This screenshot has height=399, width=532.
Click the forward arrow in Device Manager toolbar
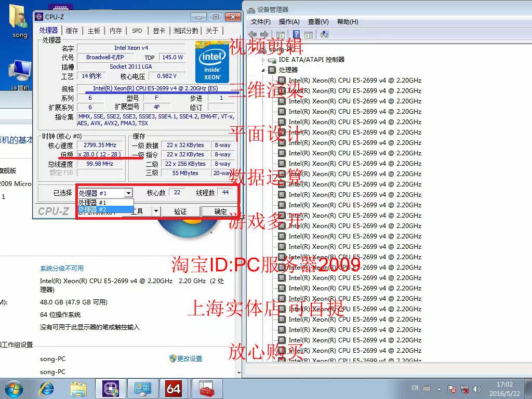(x=264, y=34)
